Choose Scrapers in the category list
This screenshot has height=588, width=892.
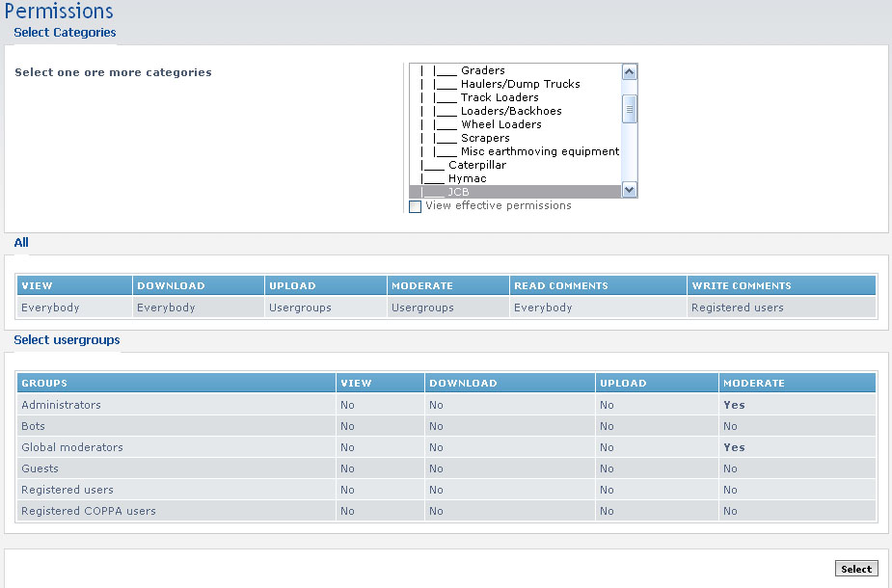pos(485,138)
